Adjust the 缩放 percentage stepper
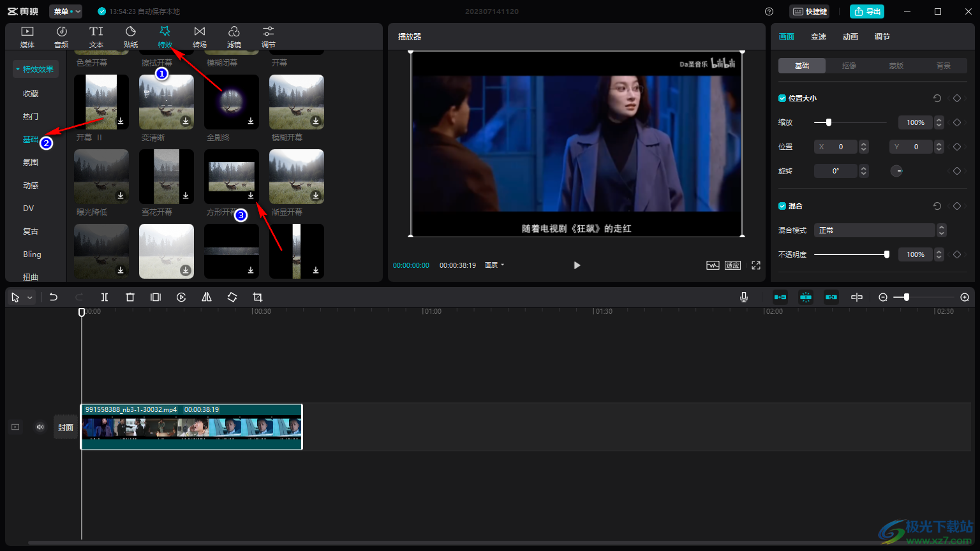 (939, 122)
